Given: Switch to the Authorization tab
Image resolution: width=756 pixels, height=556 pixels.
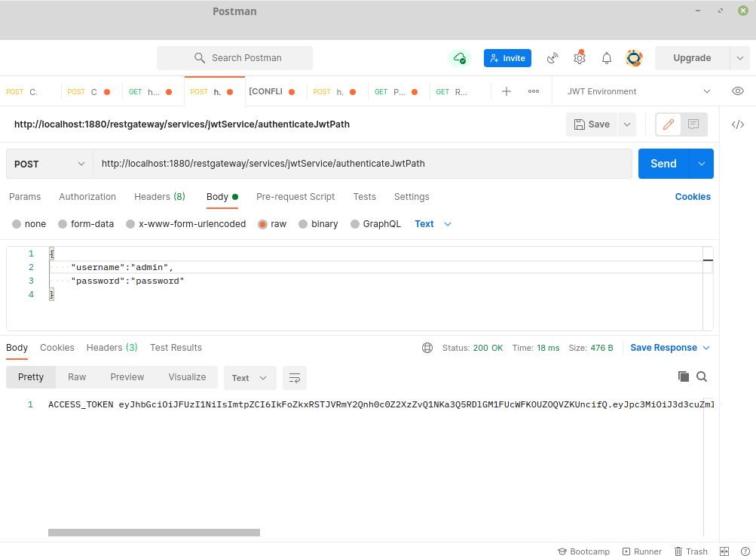Looking at the screenshot, I should click(x=87, y=197).
